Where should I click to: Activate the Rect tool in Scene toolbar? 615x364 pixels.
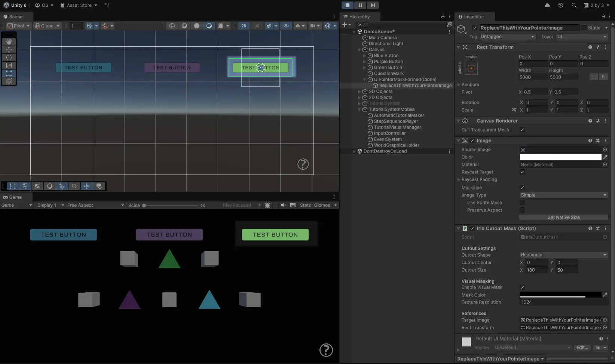[9, 73]
